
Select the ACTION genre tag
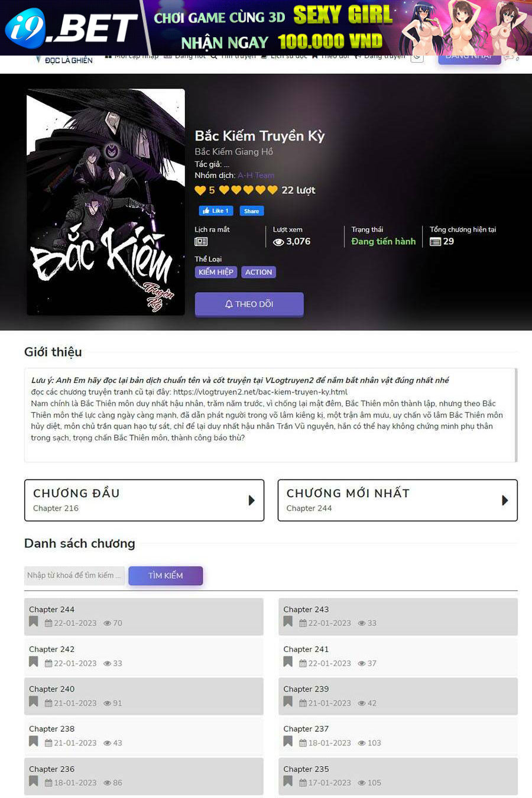tap(258, 272)
